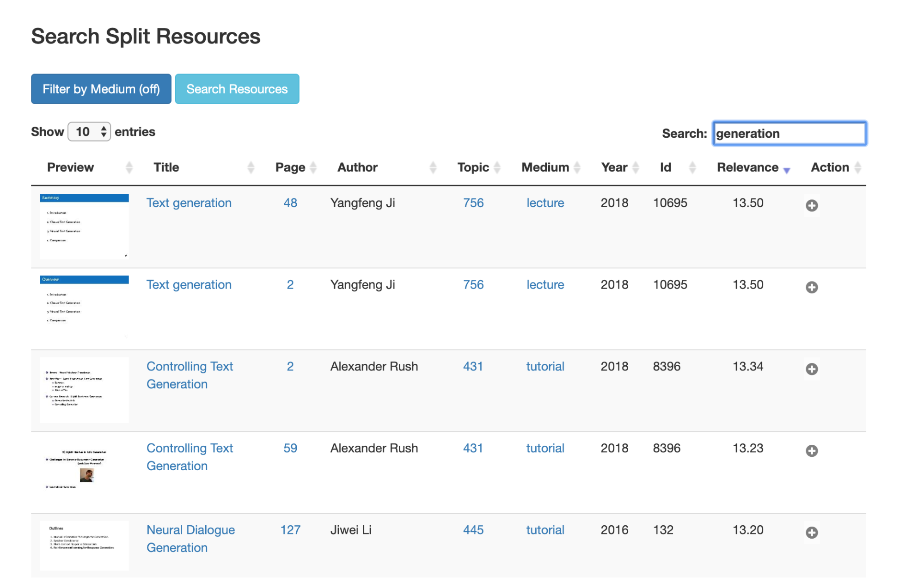924x578 pixels.
Task: Sort by Year column header
Action: point(614,167)
